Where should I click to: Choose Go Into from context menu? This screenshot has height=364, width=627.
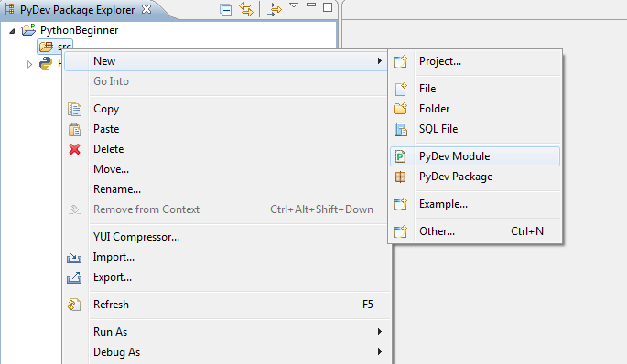click(x=111, y=81)
